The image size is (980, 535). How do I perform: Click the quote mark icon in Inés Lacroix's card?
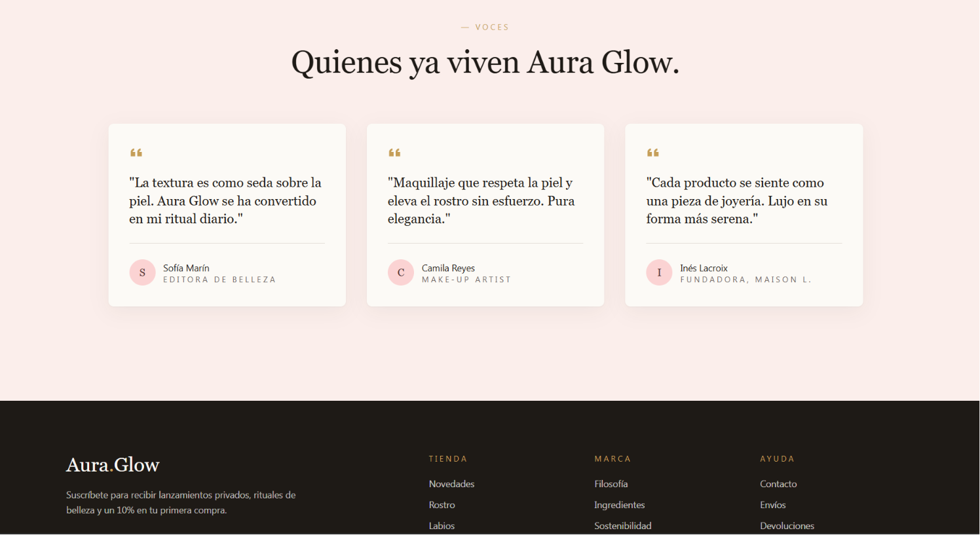tap(653, 153)
